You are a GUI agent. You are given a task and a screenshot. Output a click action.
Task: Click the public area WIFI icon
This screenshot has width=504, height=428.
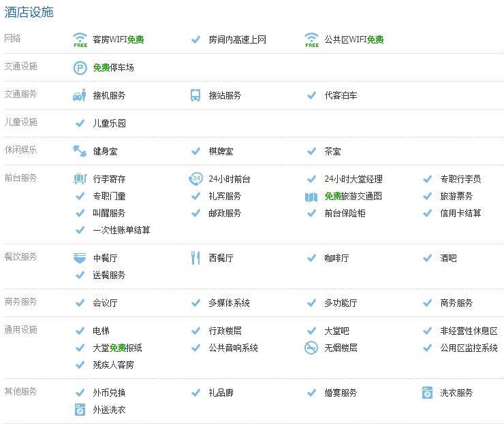pos(311,39)
